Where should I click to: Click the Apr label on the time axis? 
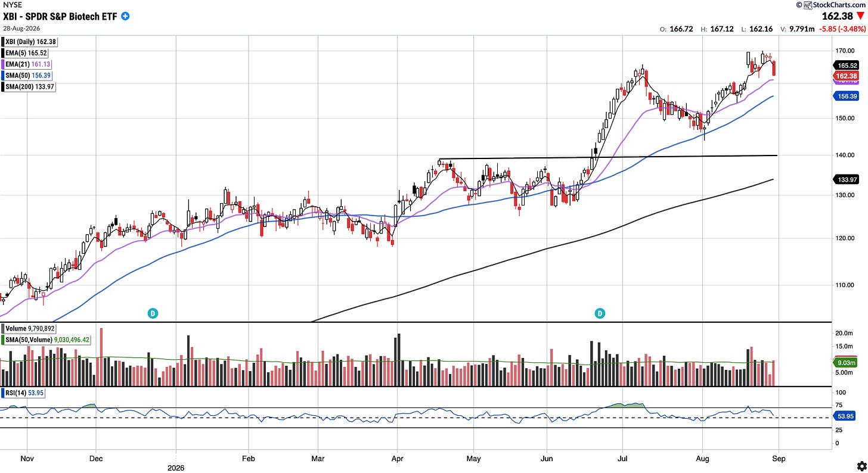click(397, 458)
